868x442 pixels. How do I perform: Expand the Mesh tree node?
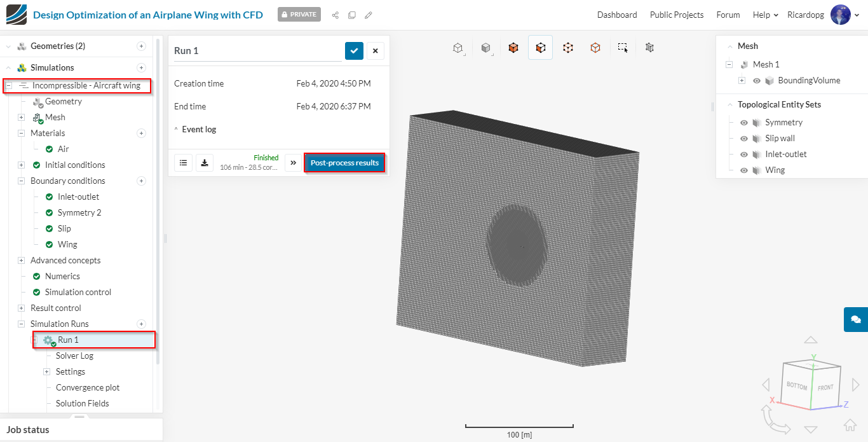pos(21,117)
